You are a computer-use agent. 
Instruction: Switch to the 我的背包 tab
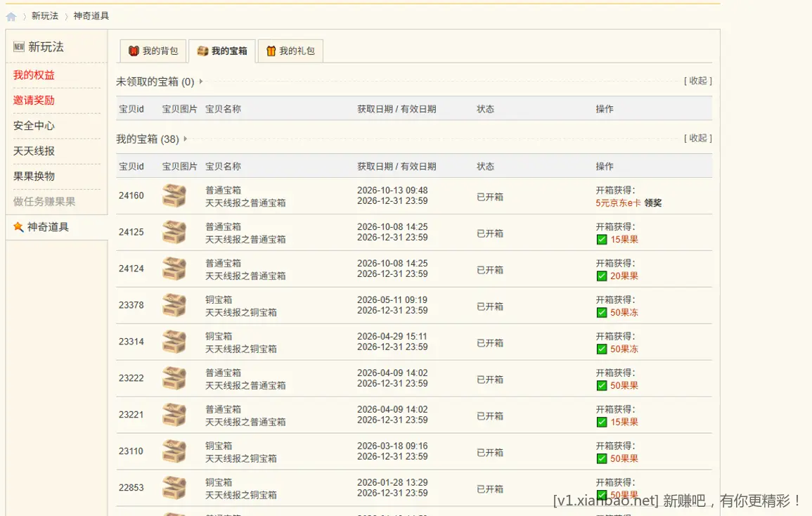click(x=153, y=51)
